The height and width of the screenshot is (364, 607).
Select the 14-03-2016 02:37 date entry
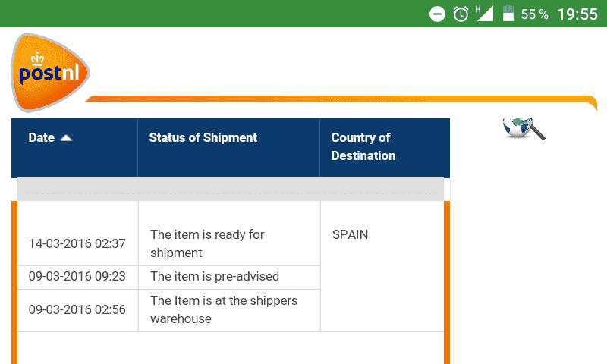pyautogui.click(x=77, y=243)
